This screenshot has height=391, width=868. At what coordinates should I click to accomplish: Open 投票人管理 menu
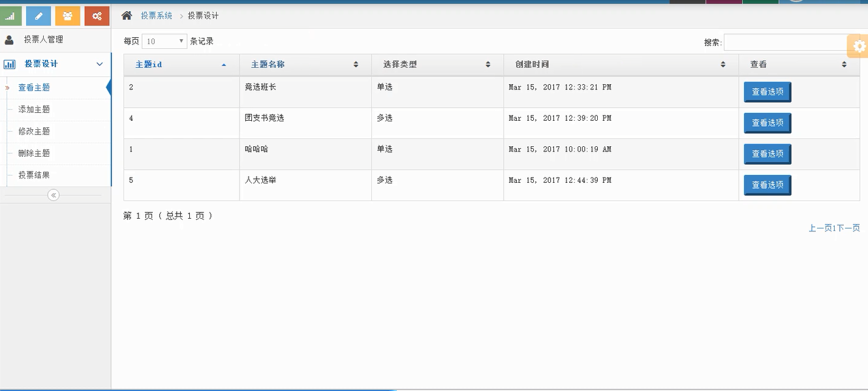(x=55, y=40)
